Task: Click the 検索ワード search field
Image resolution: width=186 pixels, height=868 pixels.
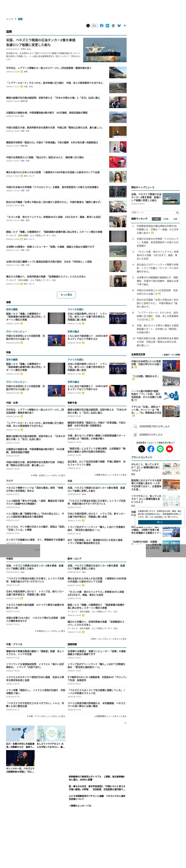Action: (153, 213)
